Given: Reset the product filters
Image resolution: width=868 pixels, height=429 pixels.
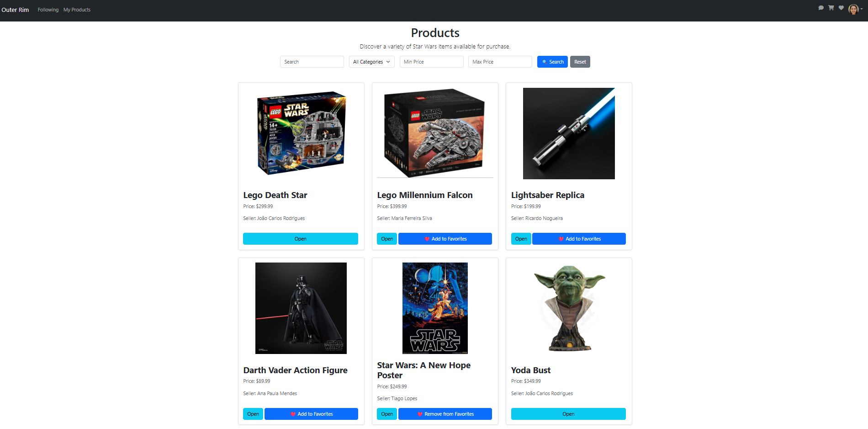Looking at the screenshot, I should coord(580,62).
